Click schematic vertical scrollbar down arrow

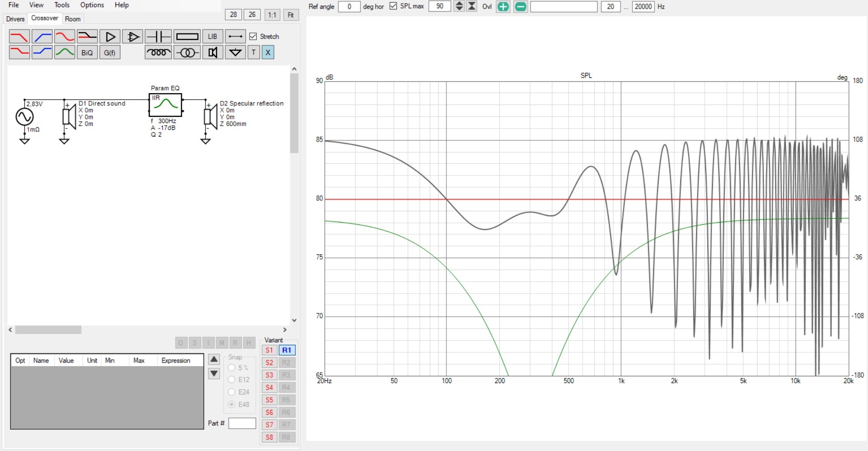point(294,320)
